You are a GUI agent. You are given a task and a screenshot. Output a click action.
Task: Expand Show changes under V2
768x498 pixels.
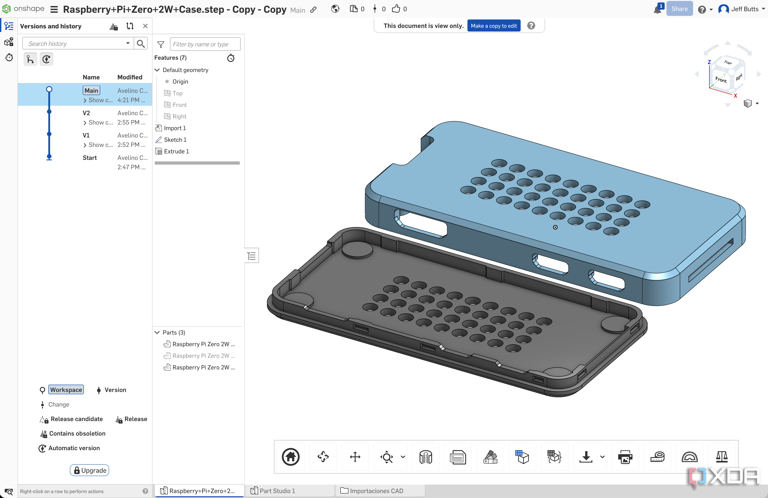point(97,122)
